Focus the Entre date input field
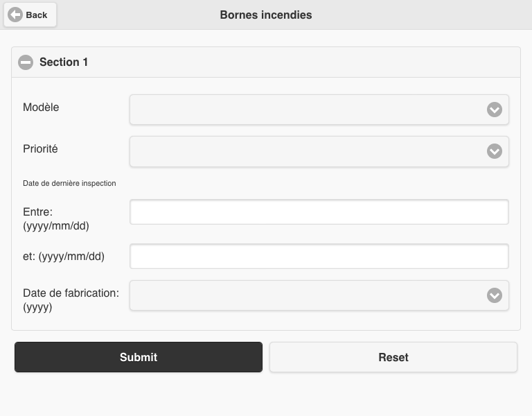The height and width of the screenshot is (416, 532). (319, 212)
